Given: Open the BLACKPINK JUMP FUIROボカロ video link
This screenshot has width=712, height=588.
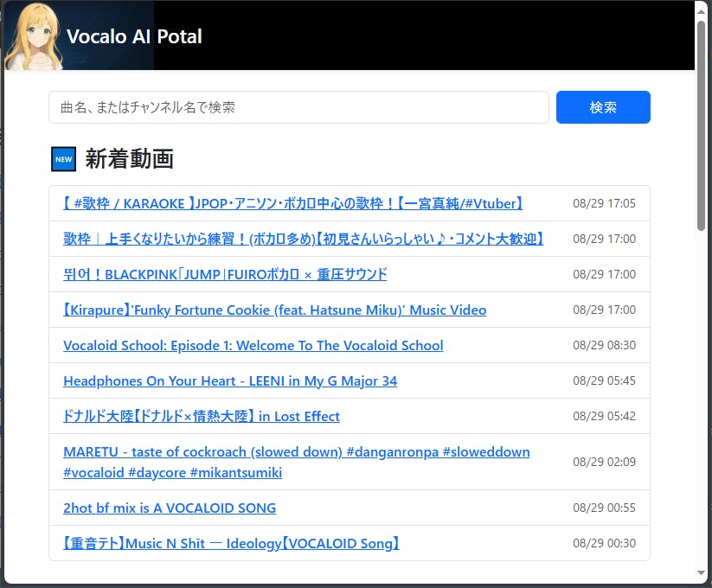Looking at the screenshot, I should (225, 274).
